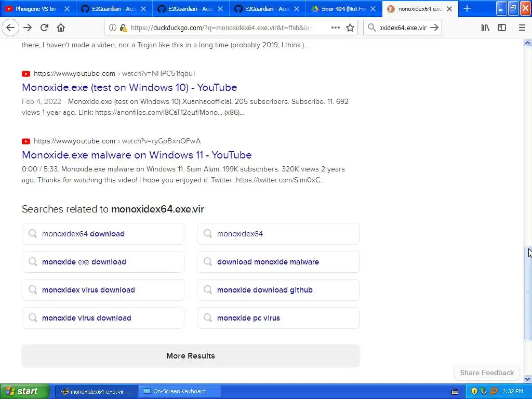Switch to the third E2Guardian GitHub tab
The width and height of the screenshot is (532, 399).
coord(268,9)
